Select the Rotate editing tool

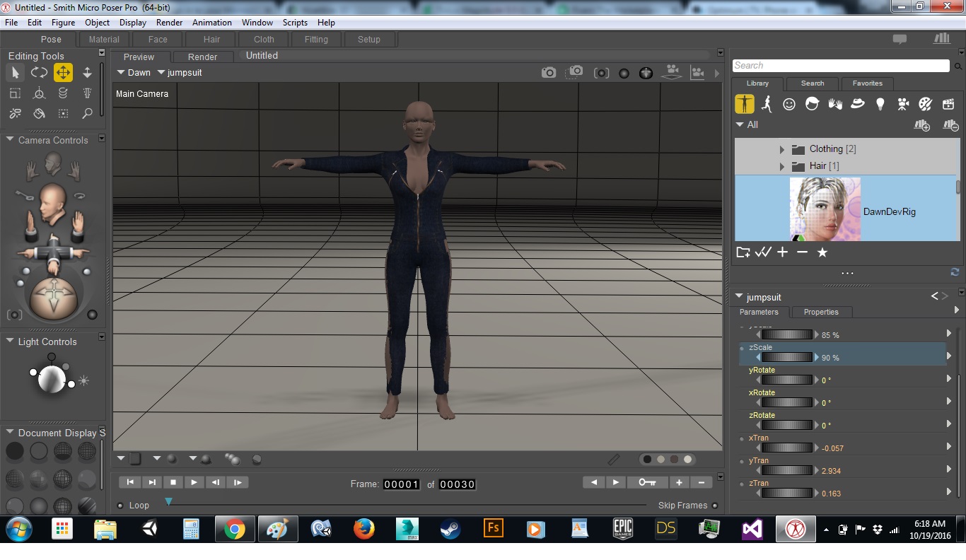[x=39, y=72]
